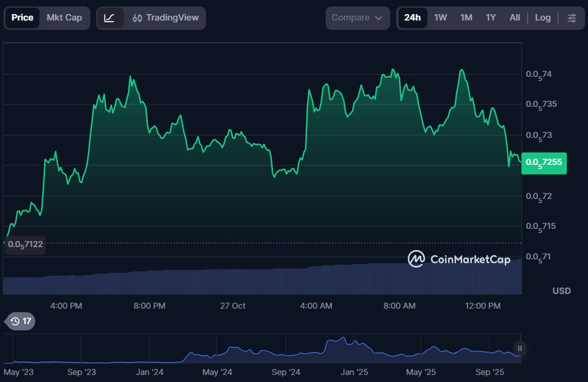Switch chart to Mkt Cap view
The image size is (588, 382).
coord(65,18)
